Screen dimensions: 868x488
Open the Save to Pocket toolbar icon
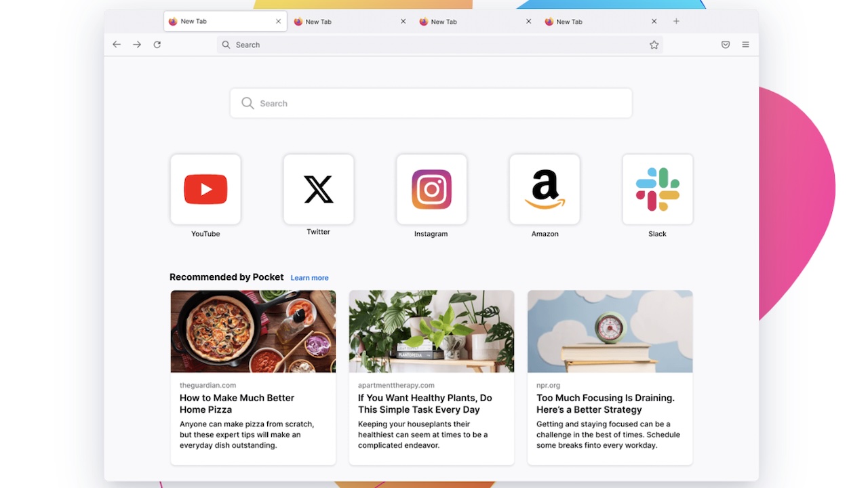726,45
